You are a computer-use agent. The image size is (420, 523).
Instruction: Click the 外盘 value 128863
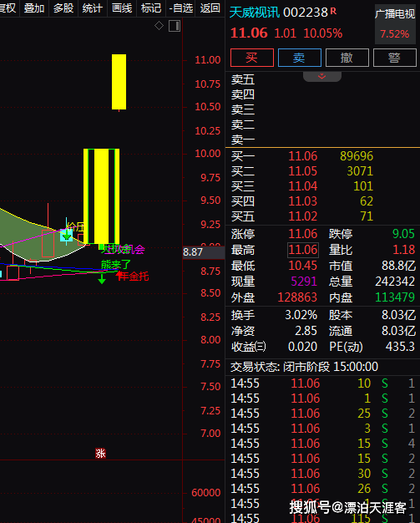297,297
